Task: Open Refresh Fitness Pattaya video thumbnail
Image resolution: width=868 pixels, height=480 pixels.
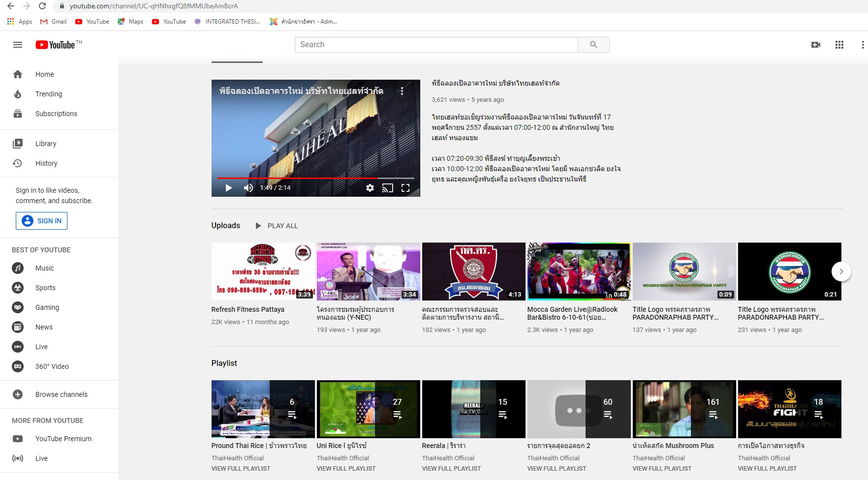Action: 263,271
